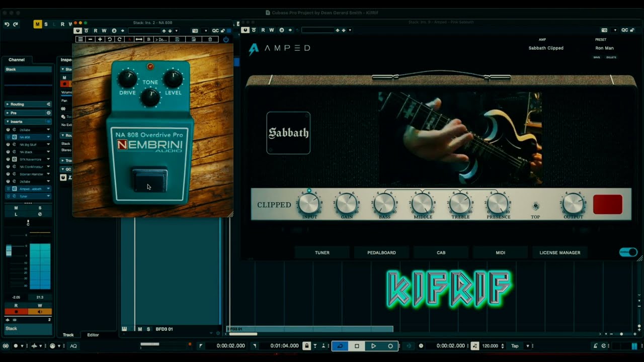Viewport: 644px width, 362px height.
Task: Click the 120.000 tempo field
Action: pos(491,346)
